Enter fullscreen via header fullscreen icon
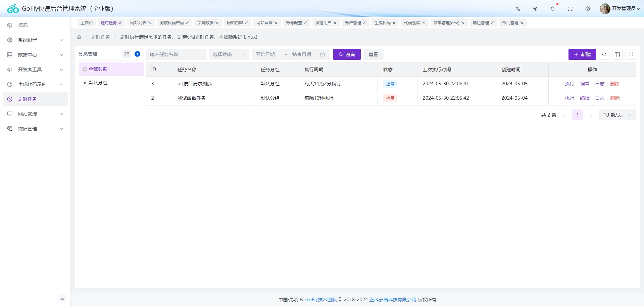 click(x=570, y=9)
